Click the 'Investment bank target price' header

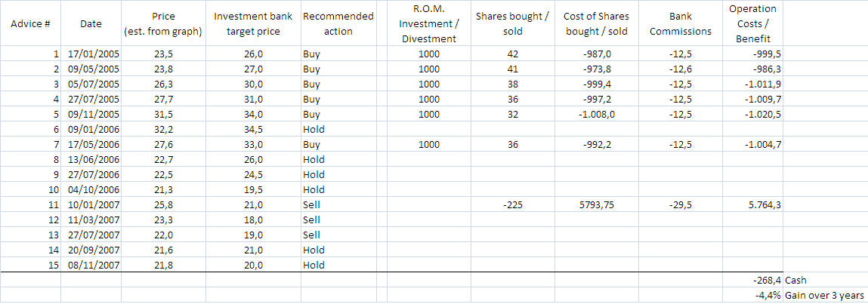[253, 23]
